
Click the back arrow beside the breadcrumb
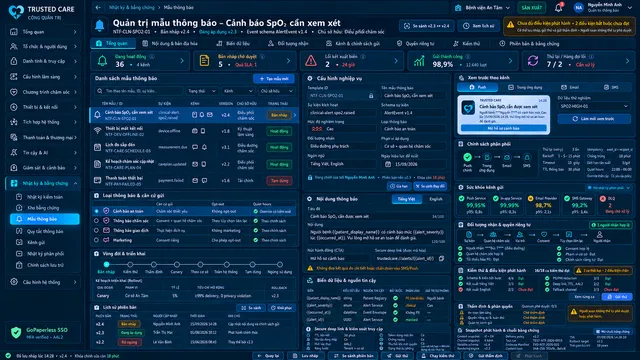pos(98,7)
